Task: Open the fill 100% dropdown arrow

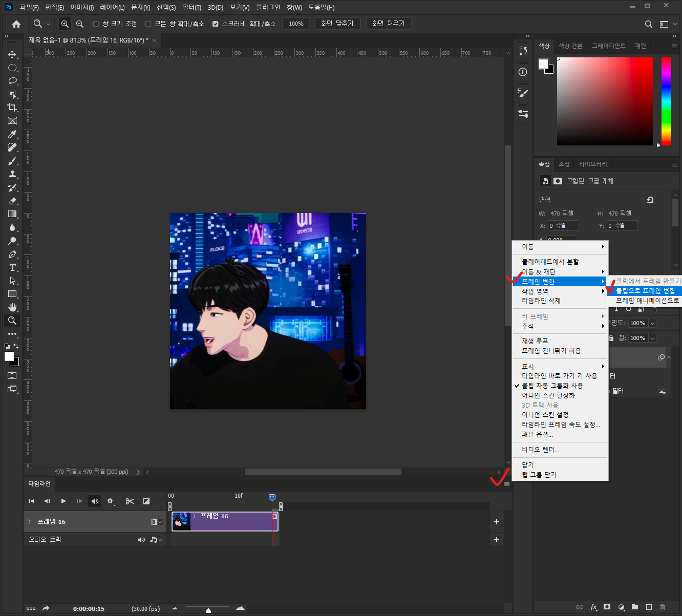Action: pyautogui.click(x=652, y=338)
